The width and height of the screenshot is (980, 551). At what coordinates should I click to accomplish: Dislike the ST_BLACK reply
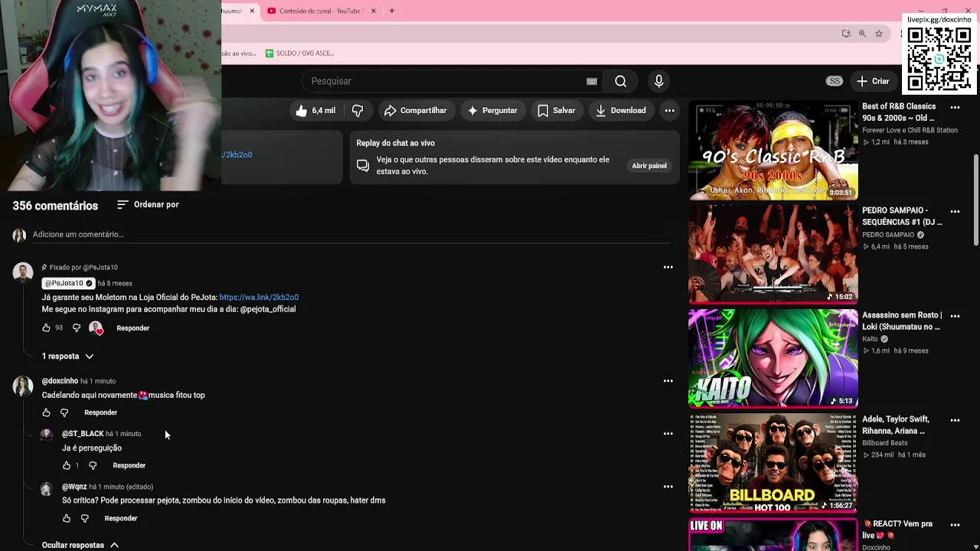(x=93, y=465)
